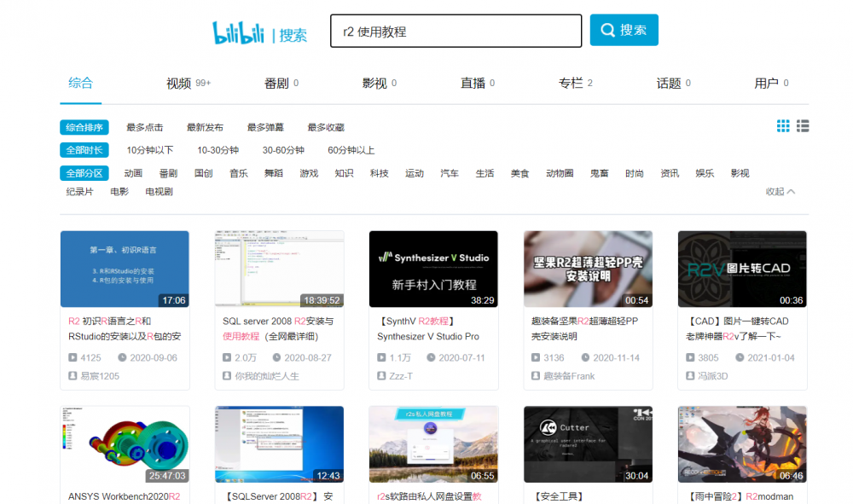Open the 番剧 tab
The image size is (853, 504).
pyautogui.click(x=281, y=84)
